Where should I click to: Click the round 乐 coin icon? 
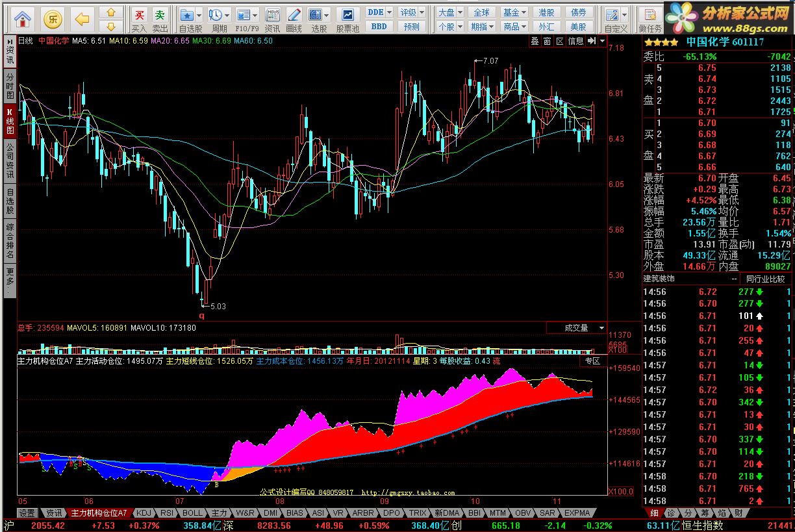point(53,18)
